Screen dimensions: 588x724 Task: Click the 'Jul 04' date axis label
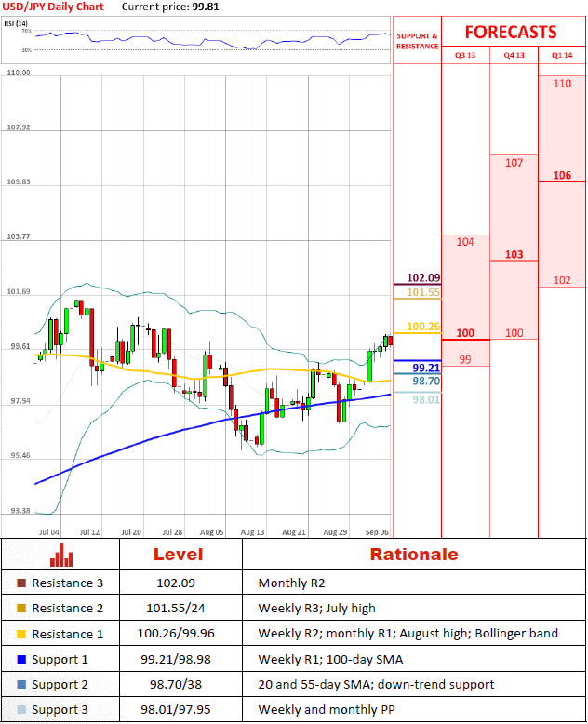[49, 532]
